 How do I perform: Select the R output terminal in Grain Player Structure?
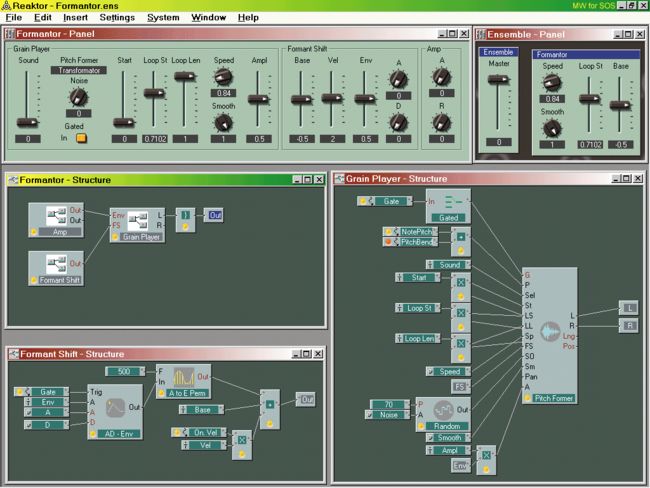coord(629,325)
